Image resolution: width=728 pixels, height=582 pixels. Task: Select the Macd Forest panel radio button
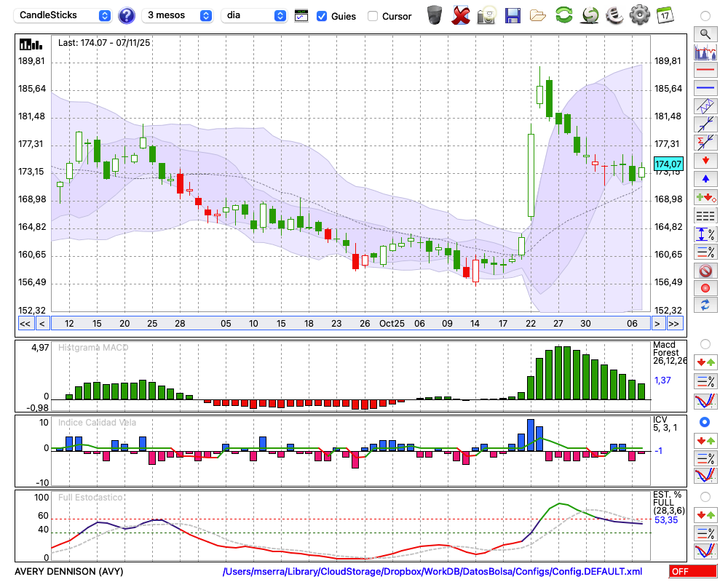pyautogui.click(x=705, y=343)
